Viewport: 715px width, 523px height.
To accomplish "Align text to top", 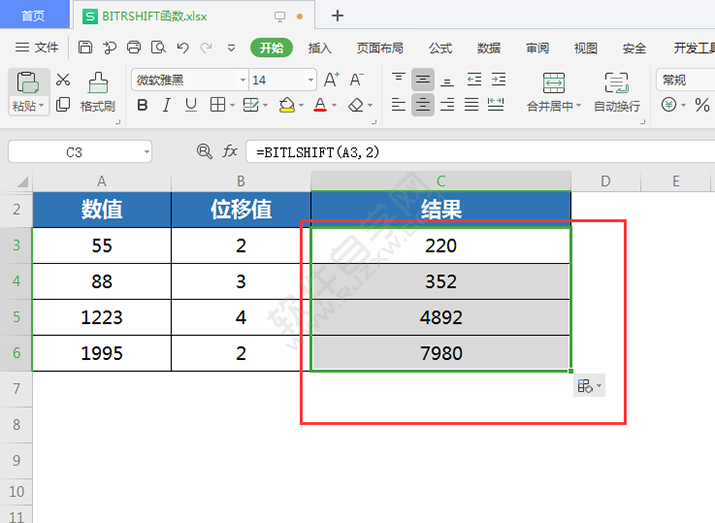I will 399,79.
